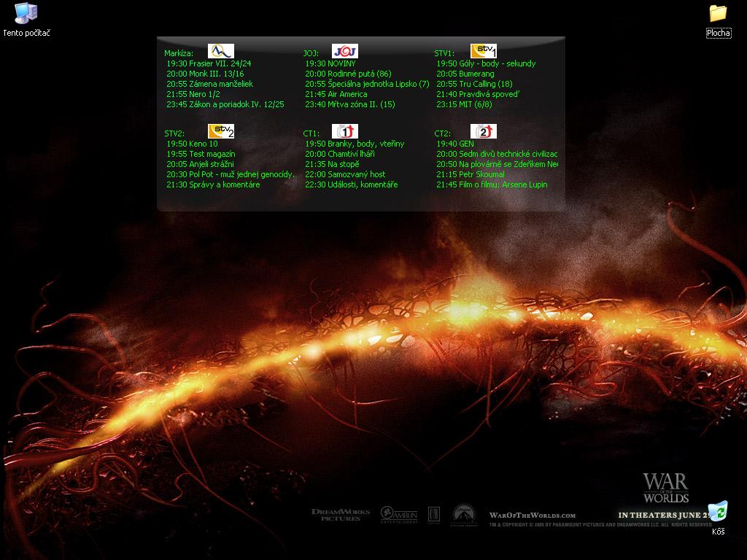747x560 pixels.
Task: Click the 21:45 Air America listing
Action: 336,94
